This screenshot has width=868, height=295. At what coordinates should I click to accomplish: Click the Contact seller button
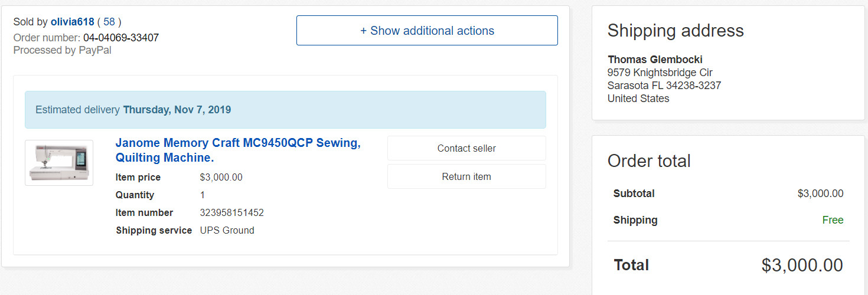(x=466, y=148)
